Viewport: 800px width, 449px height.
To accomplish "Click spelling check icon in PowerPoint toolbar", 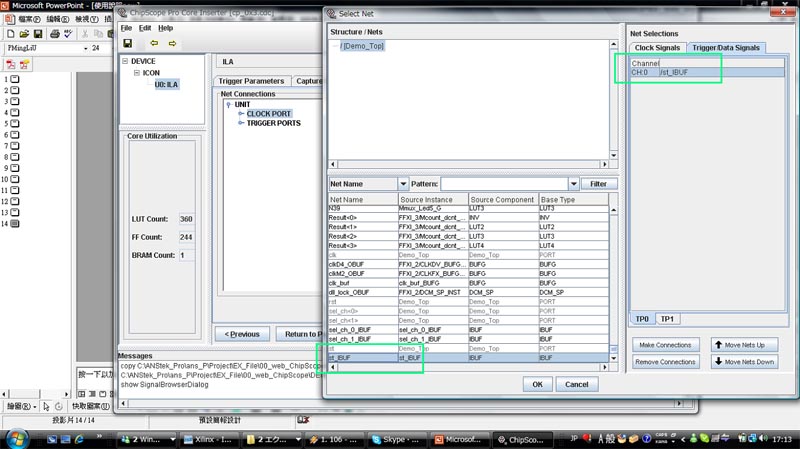I will click(68, 34).
